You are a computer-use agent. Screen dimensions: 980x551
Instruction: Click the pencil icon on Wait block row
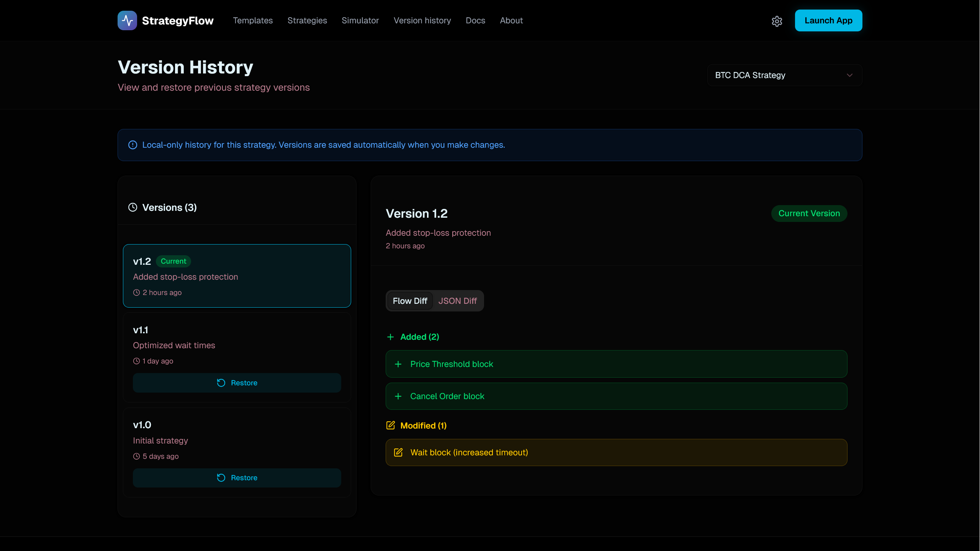(398, 452)
